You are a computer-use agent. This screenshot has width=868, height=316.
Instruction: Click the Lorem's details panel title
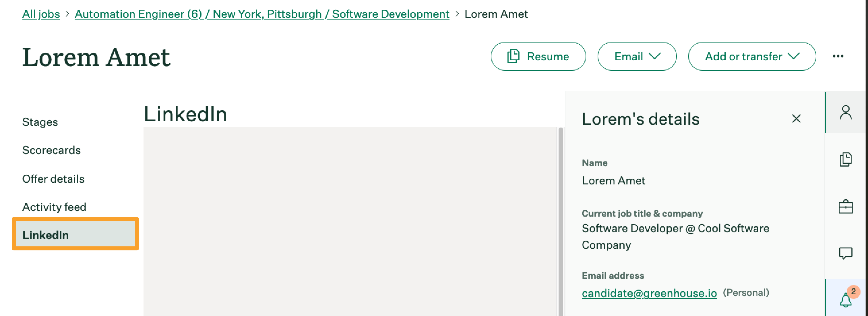pos(641,119)
